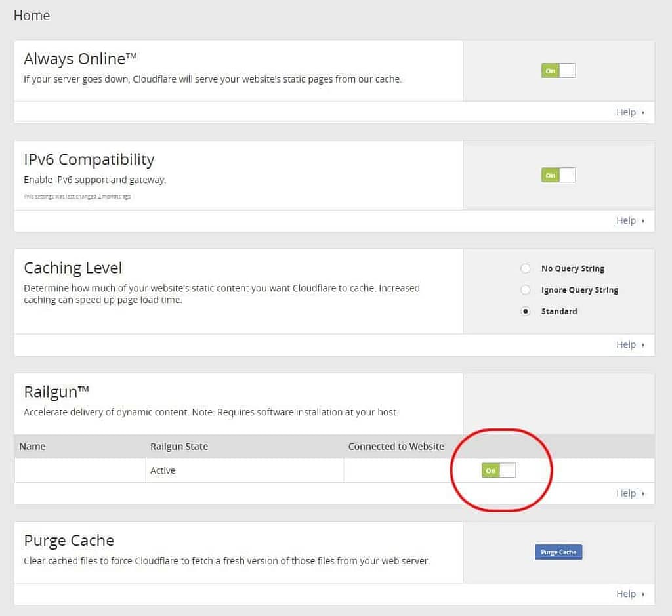Open Help for the Always Online section

click(630, 112)
